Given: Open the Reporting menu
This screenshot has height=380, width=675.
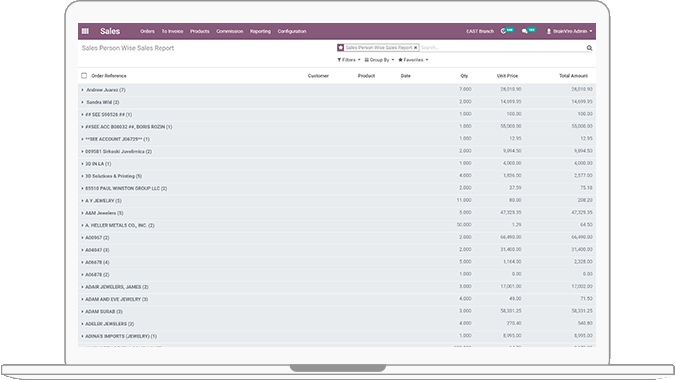Looking at the screenshot, I should 260,31.
